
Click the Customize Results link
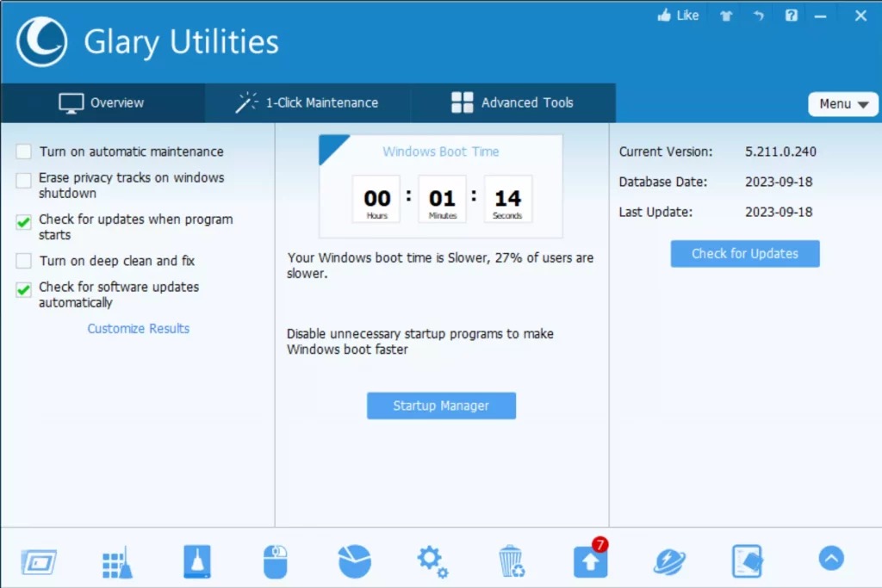pyautogui.click(x=139, y=328)
